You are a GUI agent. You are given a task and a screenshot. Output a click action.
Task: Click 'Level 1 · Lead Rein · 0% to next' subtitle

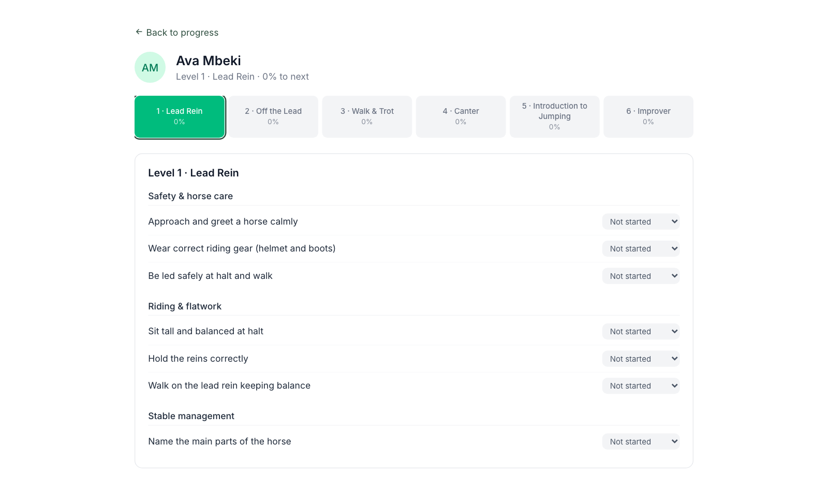242,77
